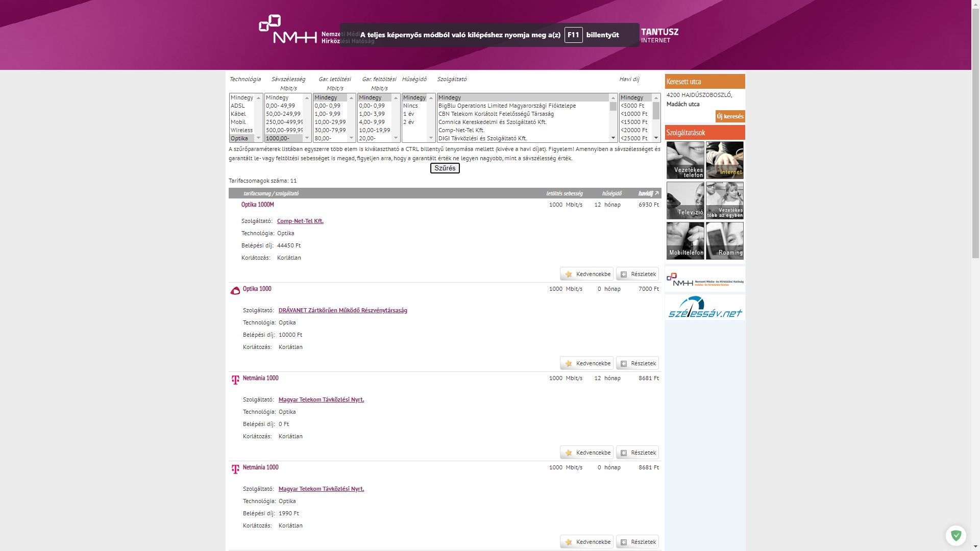Select <5000 Ft in Havi díj list
Screen dimensions: 980x551
[x=635, y=106]
